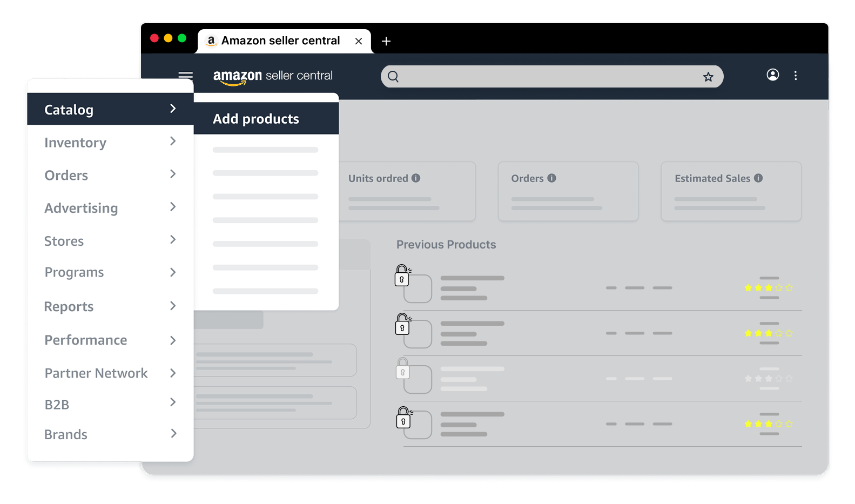855x504 pixels.
Task: Open the three-dot options menu
Action: (x=796, y=76)
